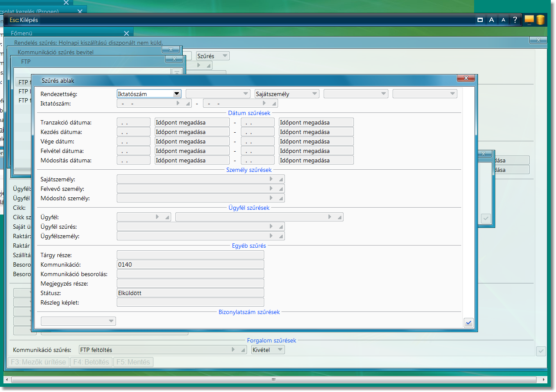Image resolution: width=556 pixels, height=392 pixels.
Task: Click the Tranzakció dátuma end date field
Action: coord(258,122)
